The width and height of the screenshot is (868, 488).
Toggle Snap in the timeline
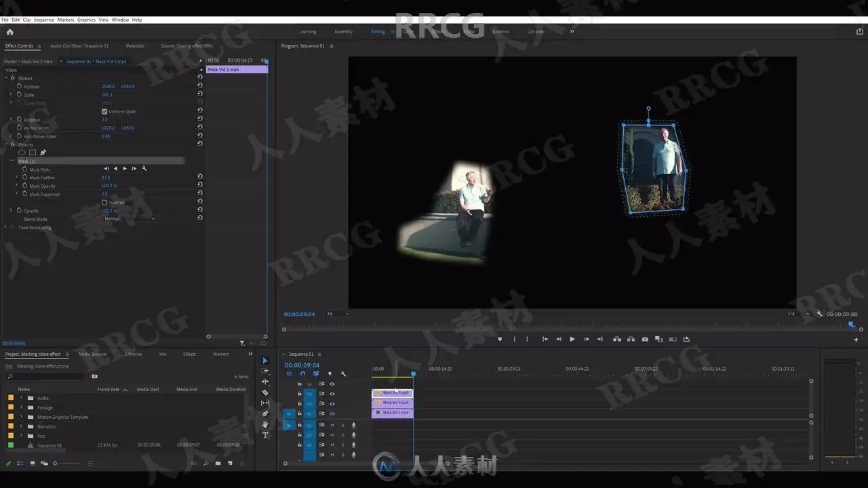(x=302, y=373)
